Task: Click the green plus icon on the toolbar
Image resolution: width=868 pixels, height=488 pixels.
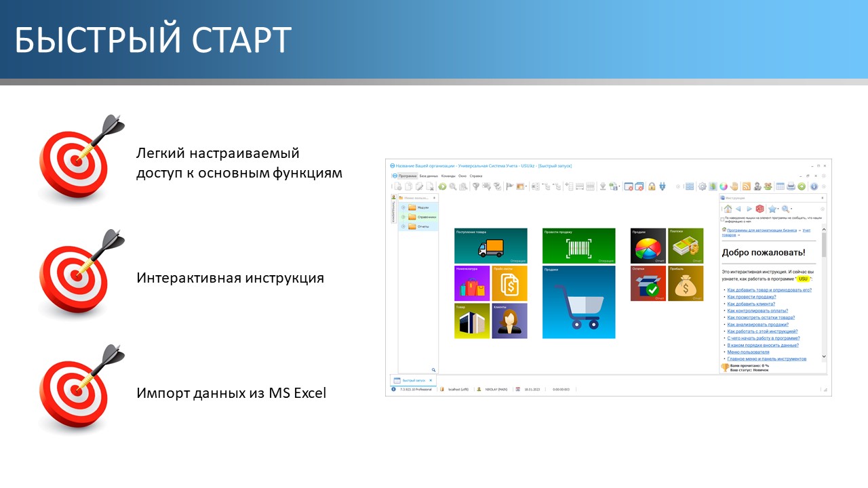Action: pos(800,186)
